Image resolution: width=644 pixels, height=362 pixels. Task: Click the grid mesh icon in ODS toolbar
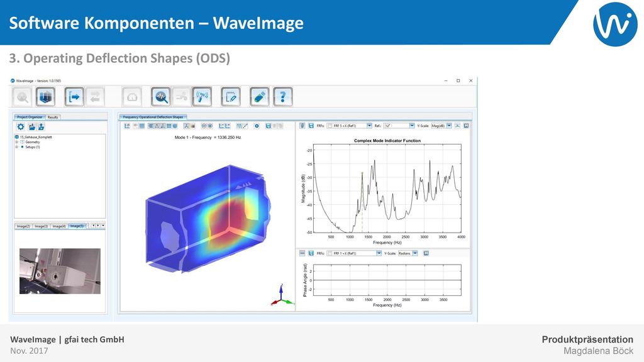click(169, 126)
